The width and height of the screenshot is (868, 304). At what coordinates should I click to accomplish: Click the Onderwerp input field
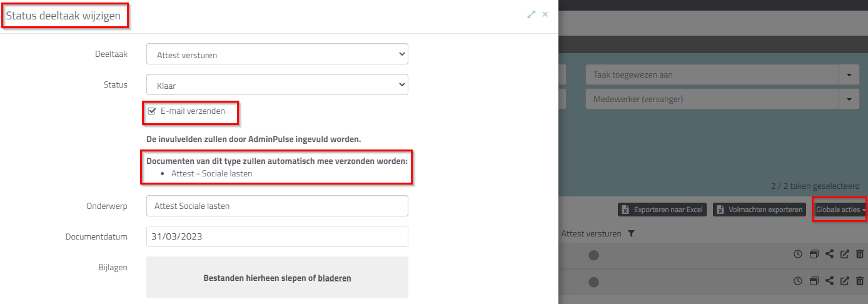coord(277,206)
